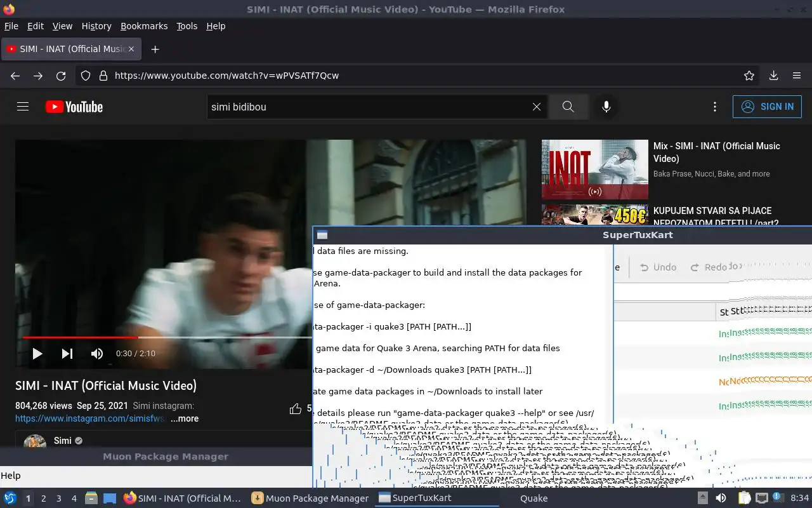Open Muon Package Manager Help menu

[11, 476]
